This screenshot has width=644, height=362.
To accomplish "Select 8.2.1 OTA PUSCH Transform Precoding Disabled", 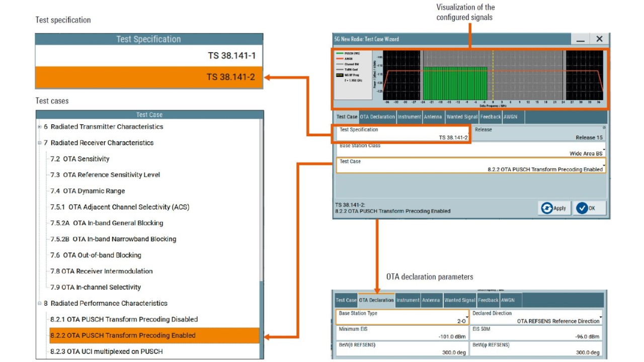I will [124, 319].
